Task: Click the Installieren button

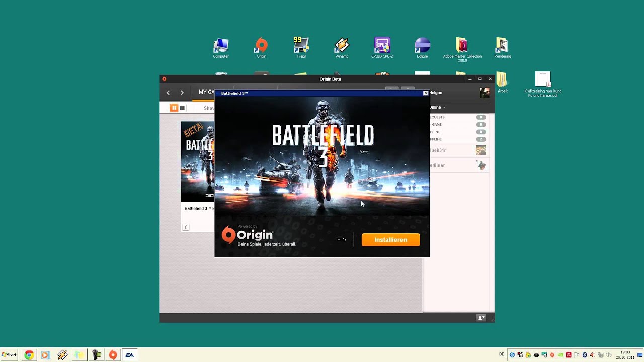Action: pyautogui.click(x=390, y=240)
